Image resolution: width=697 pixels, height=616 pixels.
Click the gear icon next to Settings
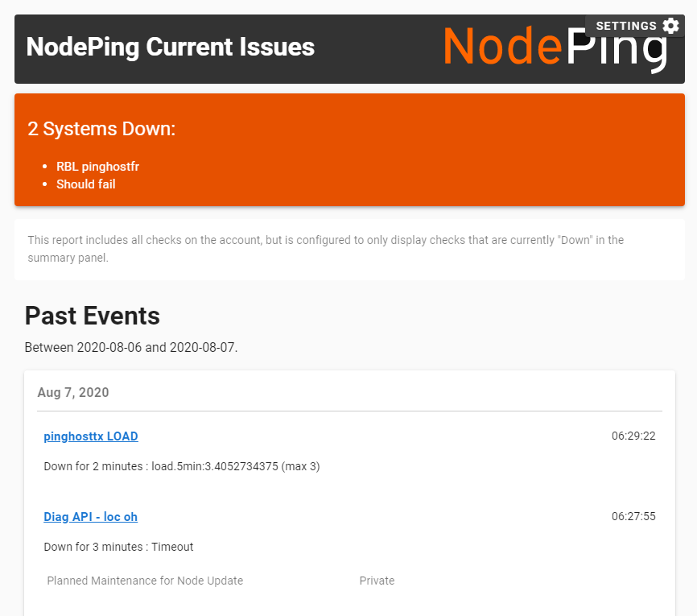coord(670,26)
